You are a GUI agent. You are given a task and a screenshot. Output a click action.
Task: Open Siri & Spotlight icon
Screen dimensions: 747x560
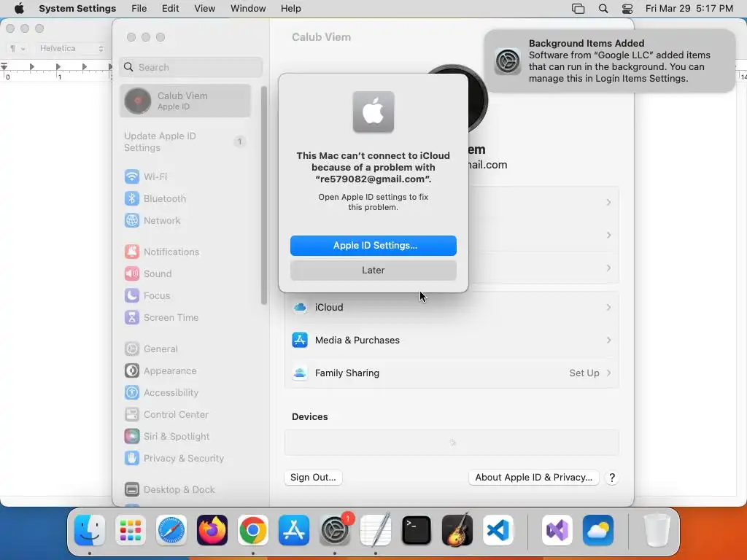[x=132, y=437]
